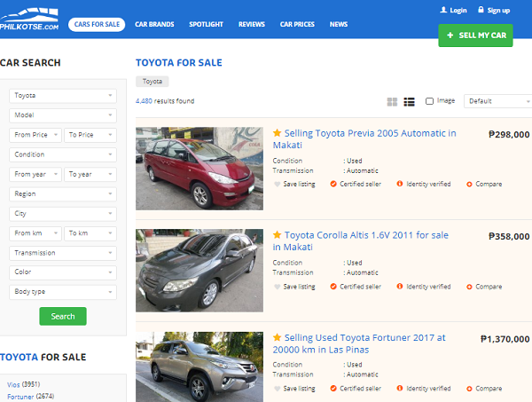Click star icon on Fortuner listing

[278, 337]
